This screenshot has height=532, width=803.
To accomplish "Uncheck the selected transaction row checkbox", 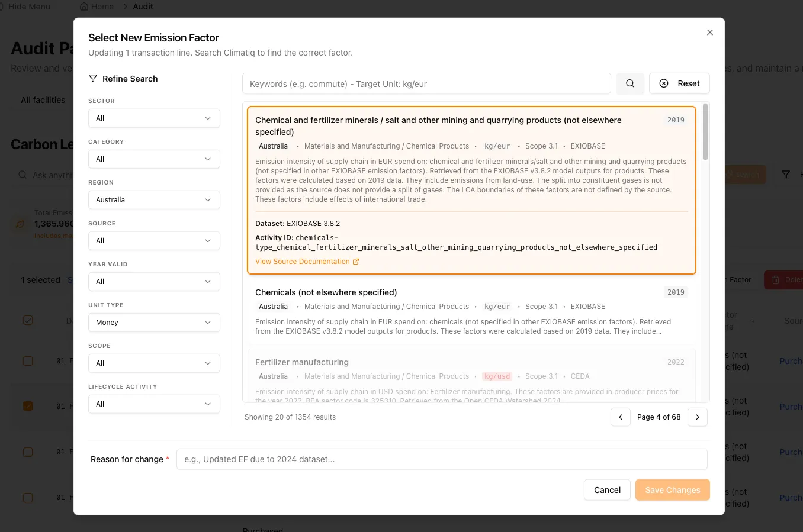I will 28,406.
